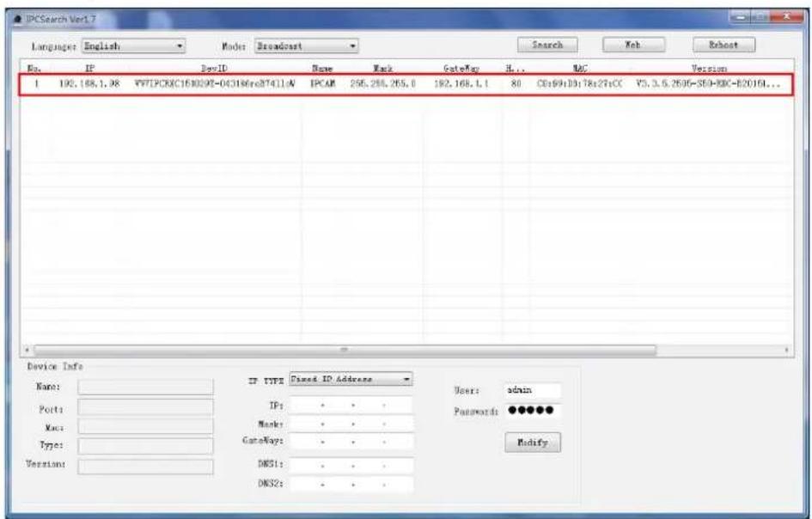Open the Web button
The height and width of the screenshot is (519, 812).
[x=633, y=45]
